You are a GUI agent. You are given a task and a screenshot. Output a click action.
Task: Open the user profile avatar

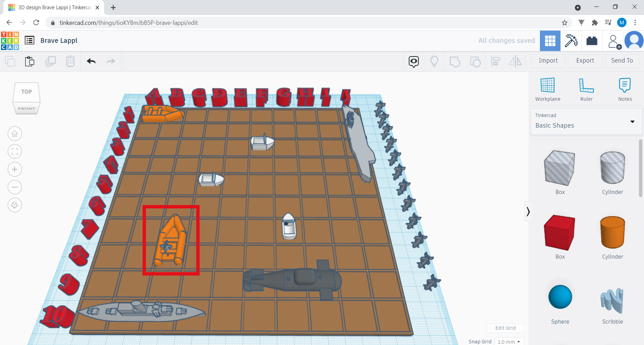tap(634, 41)
